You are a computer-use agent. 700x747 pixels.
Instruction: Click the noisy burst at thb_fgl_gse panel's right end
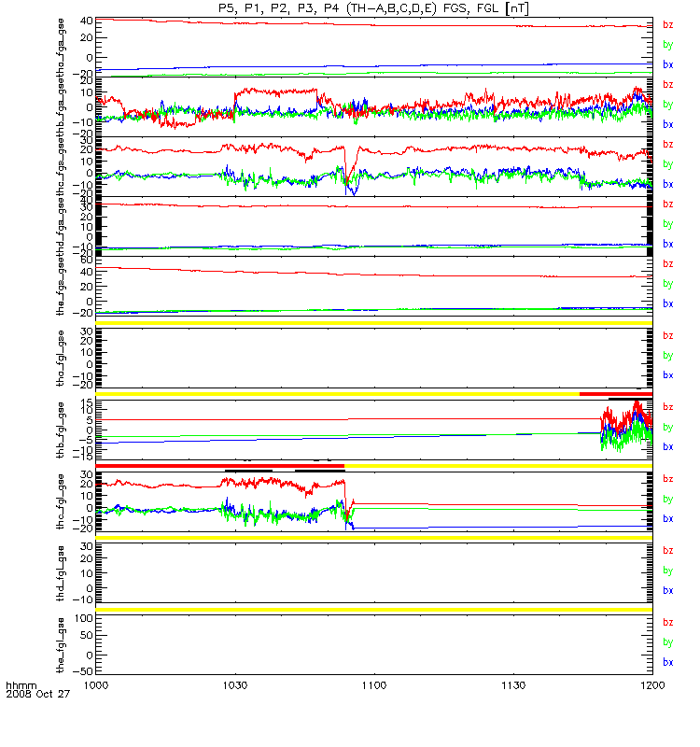tap(626, 427)
